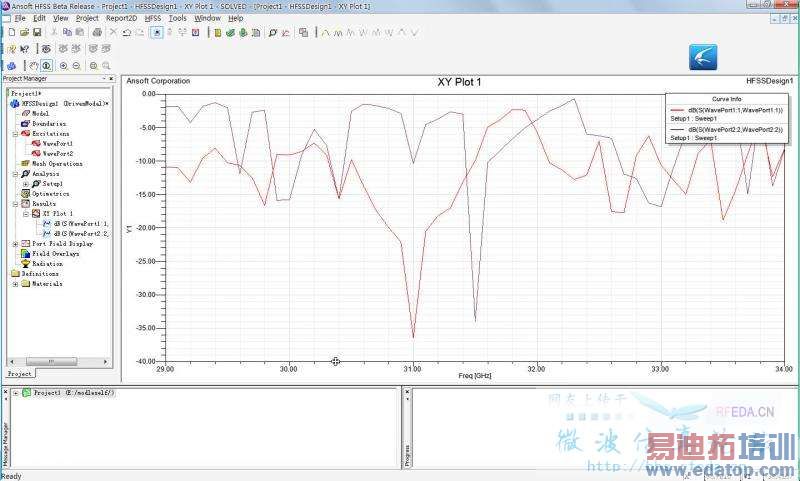800x481 pixels.
Task: Expand the Materials tree node
Action: [15, 284]
